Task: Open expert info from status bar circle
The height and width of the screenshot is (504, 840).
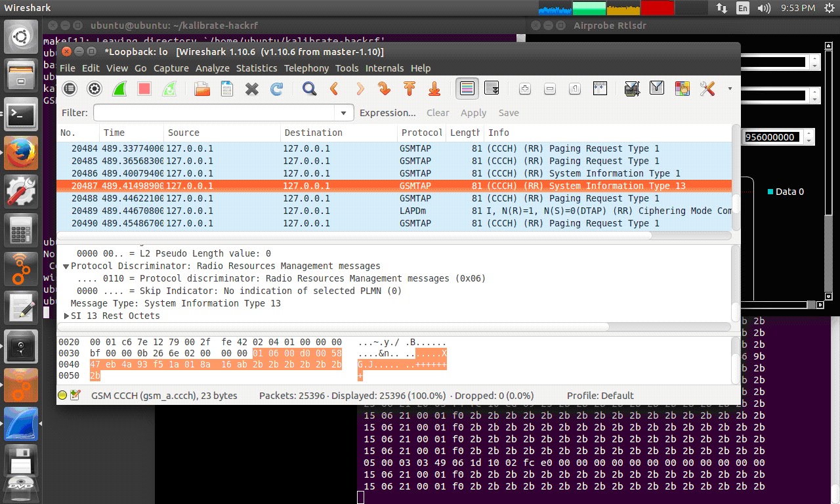Action: pyautogui.click(x=62, y=396)
